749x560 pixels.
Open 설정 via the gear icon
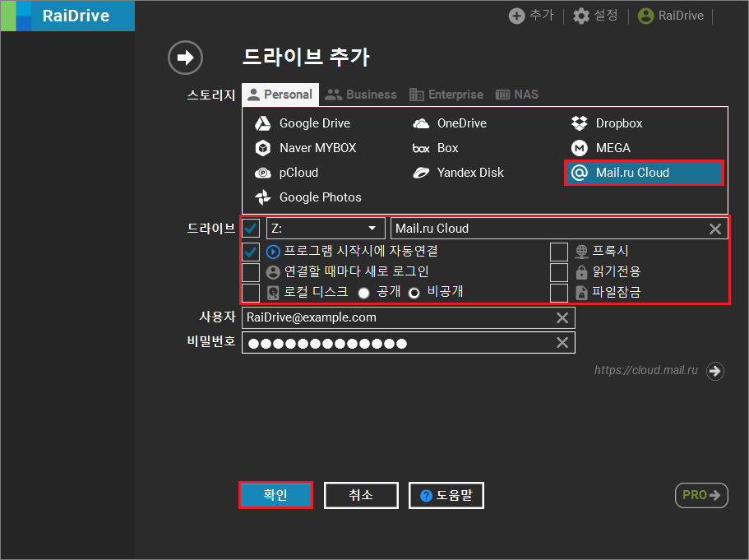tap(580, 16)
